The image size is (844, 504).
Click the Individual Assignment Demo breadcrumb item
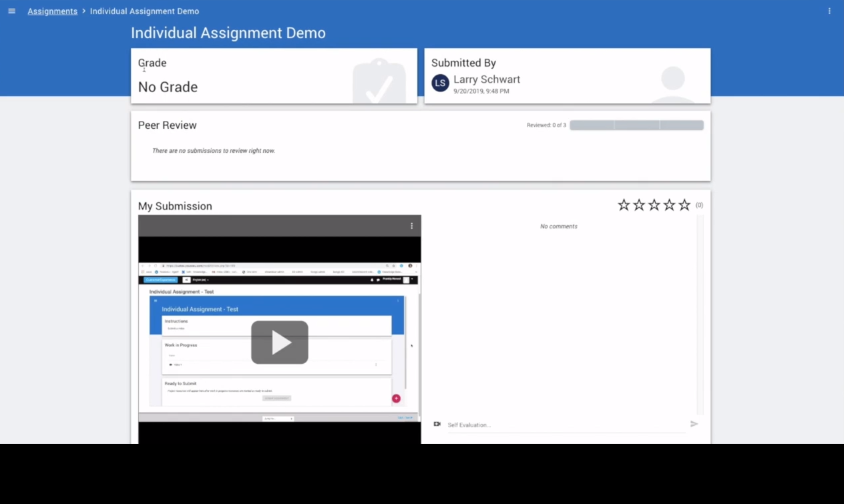(144, 11)
